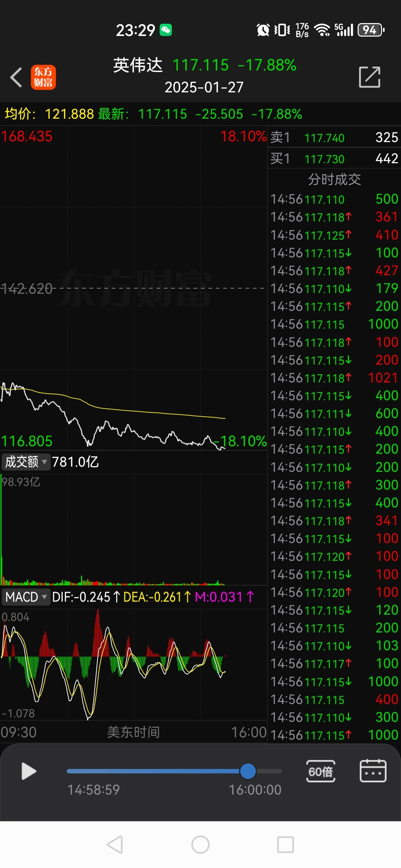Tap the 142.620 previous close label
Viewport: 401px width, 868px height.
pyautogui.click(x=27, y=289)
